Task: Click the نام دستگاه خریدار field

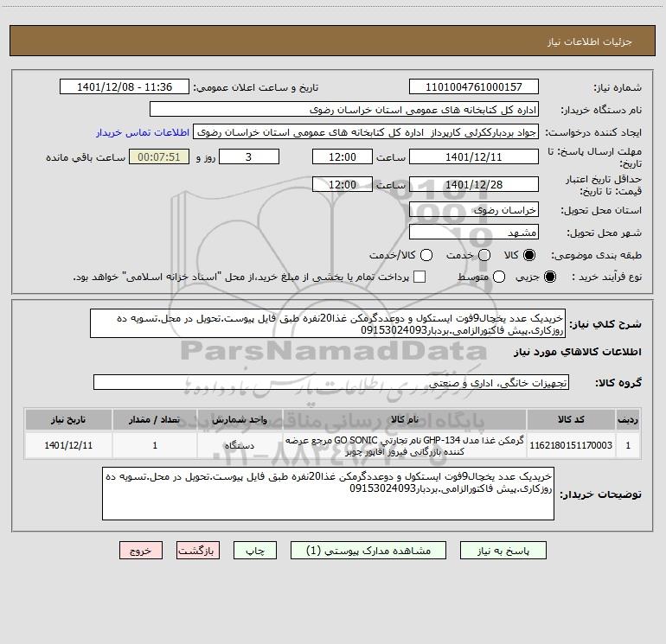Action: 344,110
